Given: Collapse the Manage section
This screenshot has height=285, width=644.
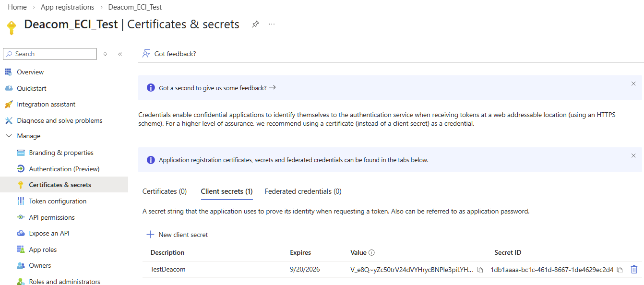Looking at the screenshot, I should (x=8, y=136).
